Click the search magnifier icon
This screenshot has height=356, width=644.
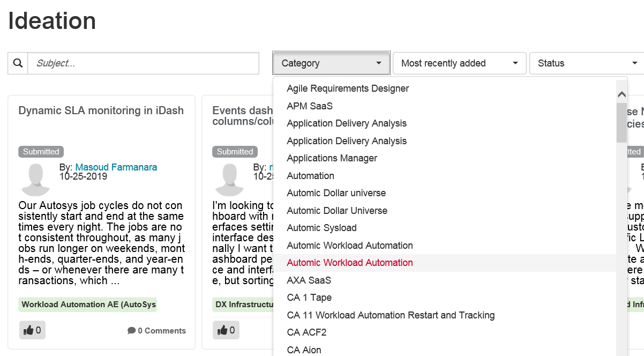pos(17,63)
